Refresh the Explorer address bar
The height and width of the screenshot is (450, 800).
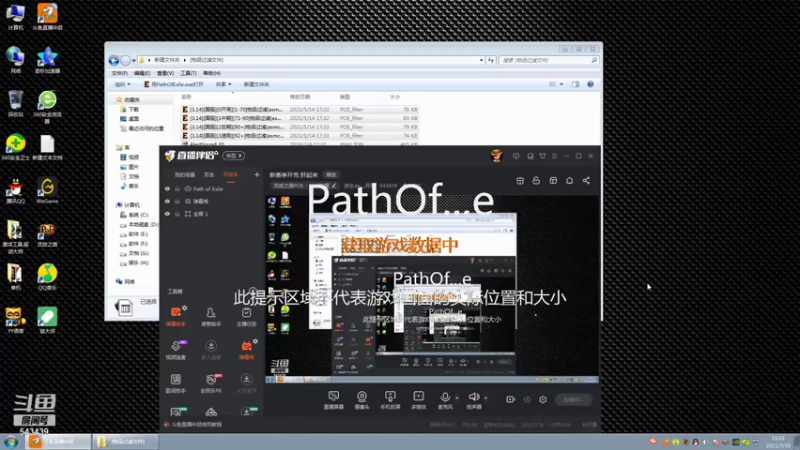tap(491, 60)
